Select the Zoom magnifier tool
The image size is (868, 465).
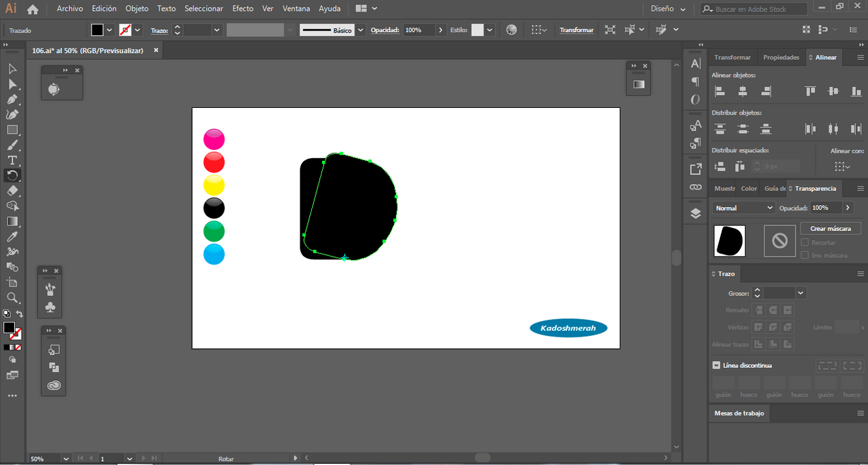tap(12, 297)
